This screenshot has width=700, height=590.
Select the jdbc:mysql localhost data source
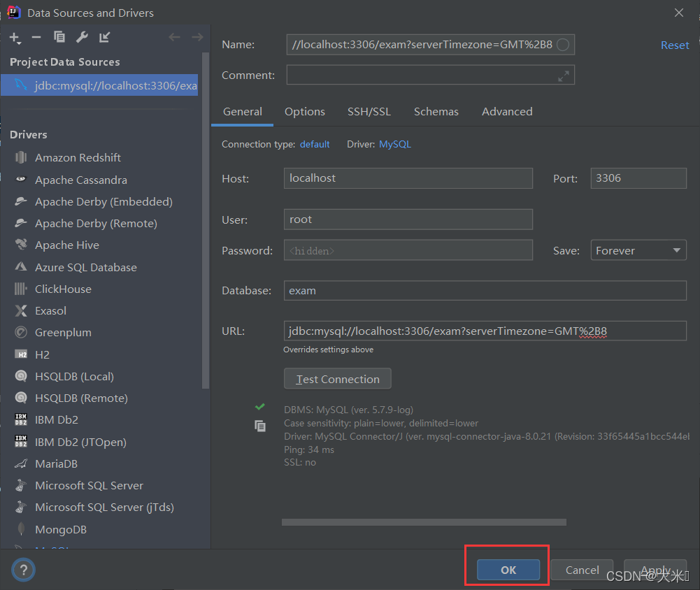click(99, 85)
